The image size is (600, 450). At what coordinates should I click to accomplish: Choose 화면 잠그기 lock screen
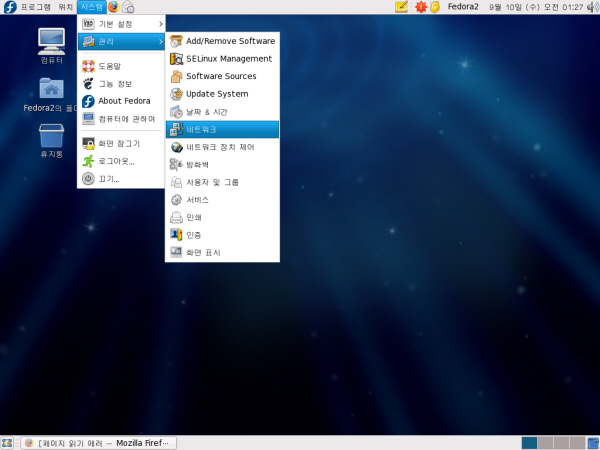[x=121, y=143]
